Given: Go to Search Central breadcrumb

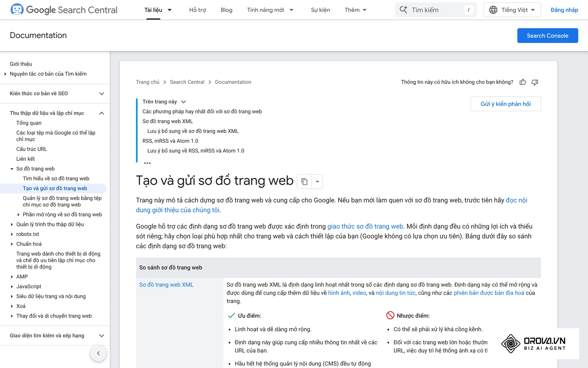Looking at the screenshot, I should click(x=187, y=82).
